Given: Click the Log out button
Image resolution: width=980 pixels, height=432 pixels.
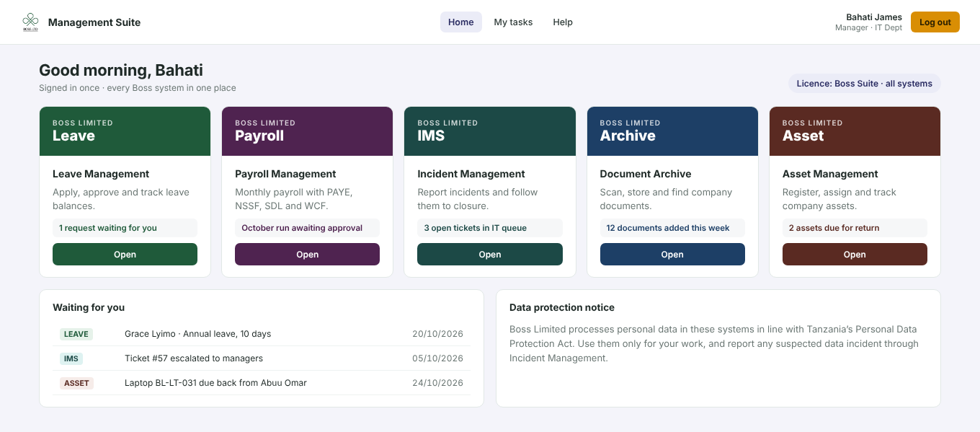Looking at the screenshot, I should (935, 22).
